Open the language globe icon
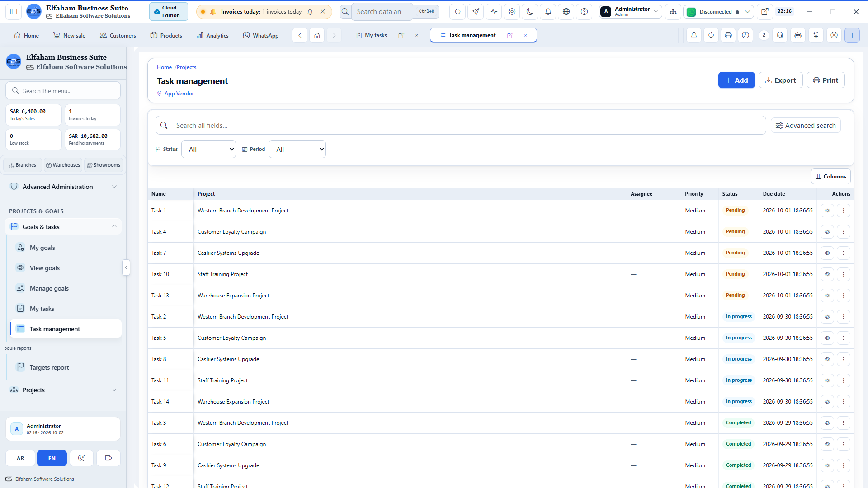 coord(566,12)
